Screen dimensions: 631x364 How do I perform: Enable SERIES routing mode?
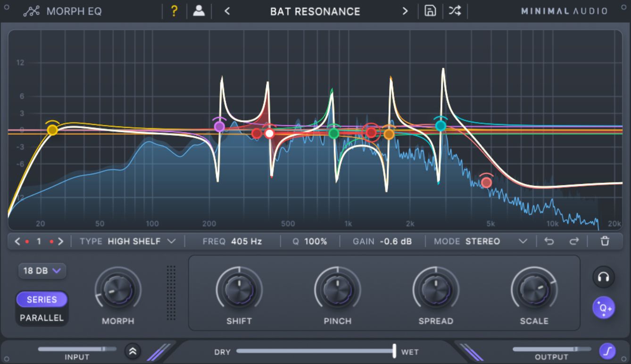point(42,299)
